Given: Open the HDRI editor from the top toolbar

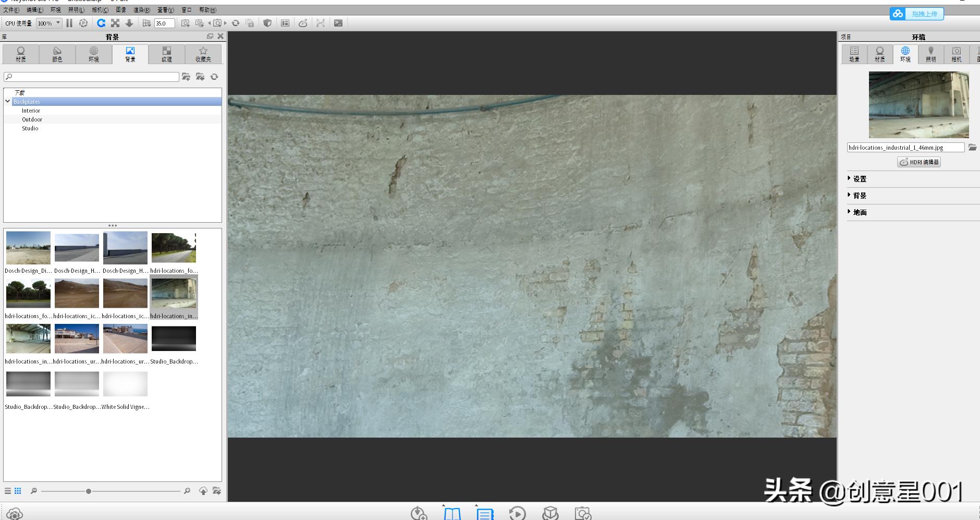Looking at the screenshot, I should (303, 23).
